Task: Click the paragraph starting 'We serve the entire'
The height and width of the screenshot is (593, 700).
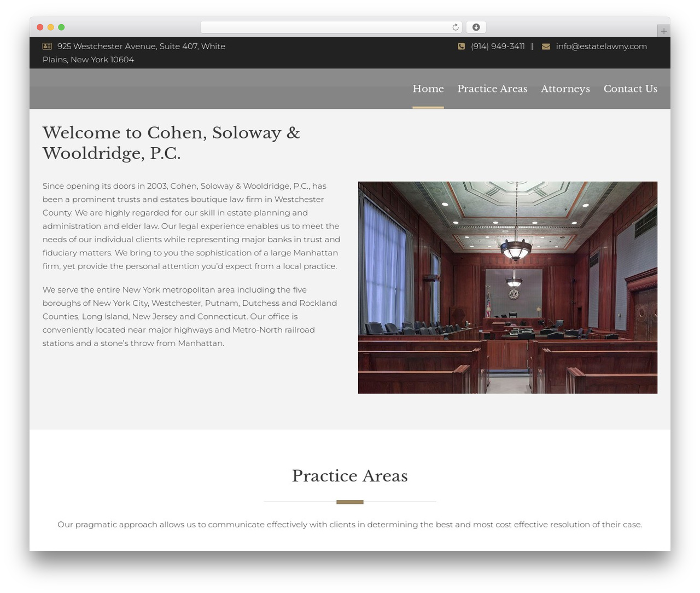Action: (x=190, y=316)
